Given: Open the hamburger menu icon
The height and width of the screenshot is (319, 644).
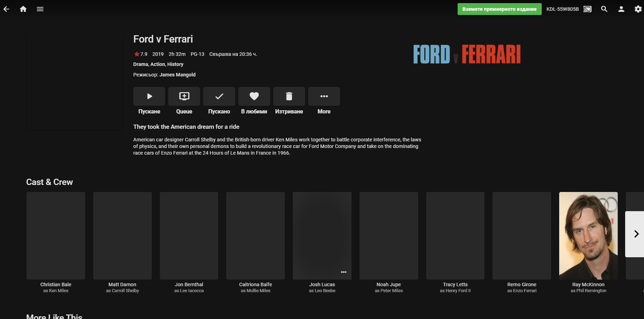Looking at the screenshot, I should pyautogui.click(x=40, y=9).
